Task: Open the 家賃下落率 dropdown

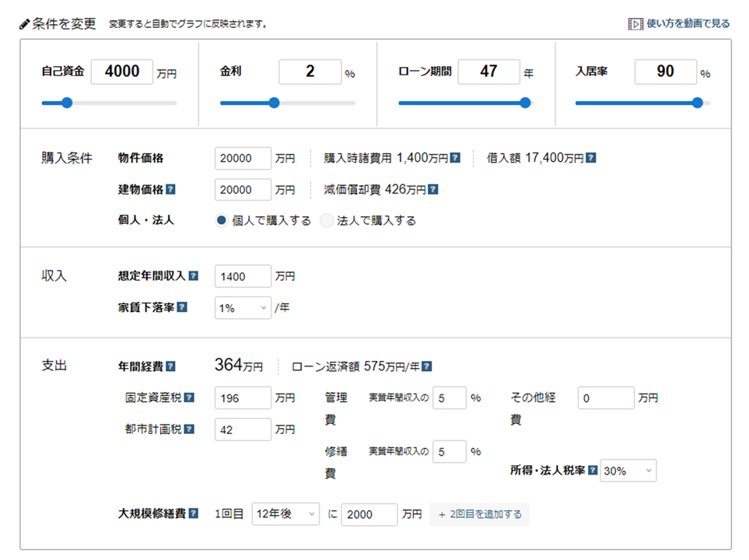Action: point(243,308)
